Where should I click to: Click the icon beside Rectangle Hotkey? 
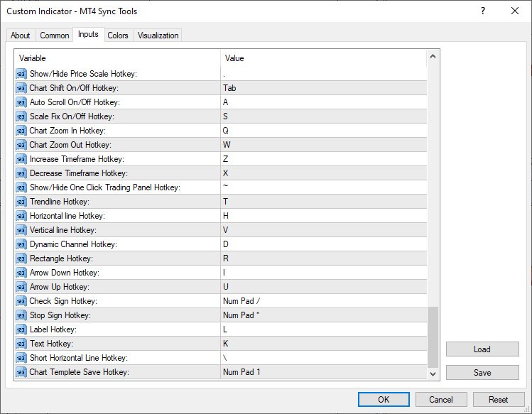(x=21, y=259)
